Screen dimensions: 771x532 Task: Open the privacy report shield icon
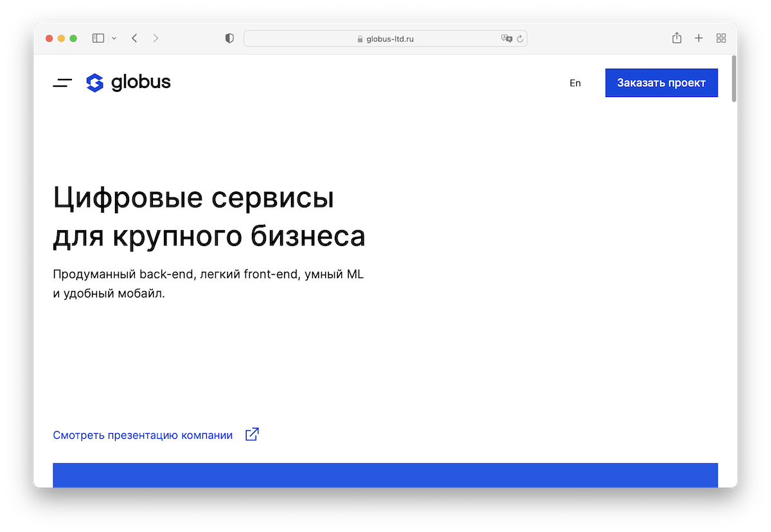click(229, 39)
